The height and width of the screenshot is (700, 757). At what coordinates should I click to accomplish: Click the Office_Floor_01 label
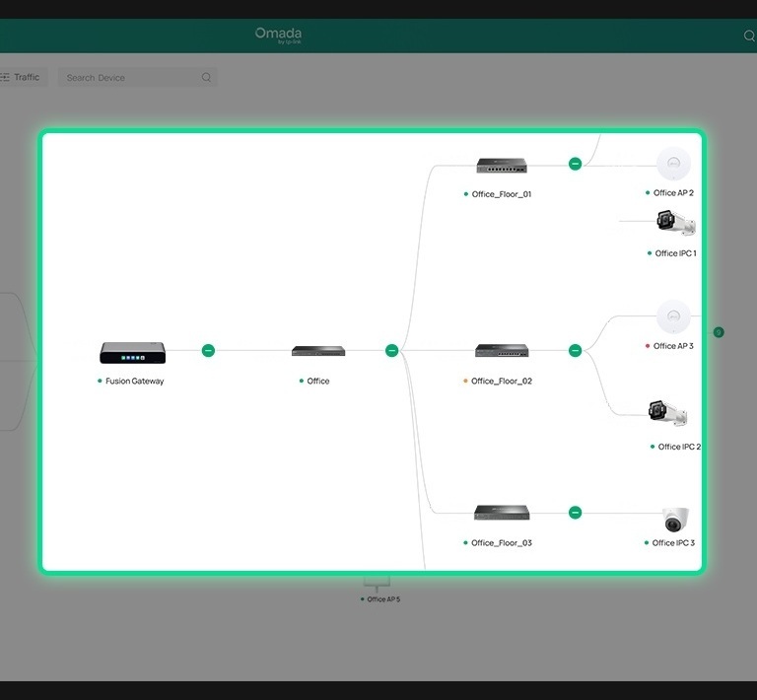502,194
